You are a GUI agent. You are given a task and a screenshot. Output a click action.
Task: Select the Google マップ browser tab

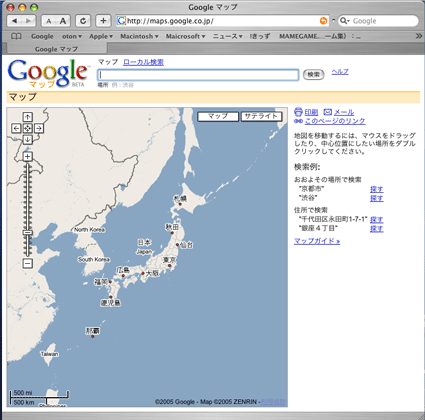pos(57,49)
